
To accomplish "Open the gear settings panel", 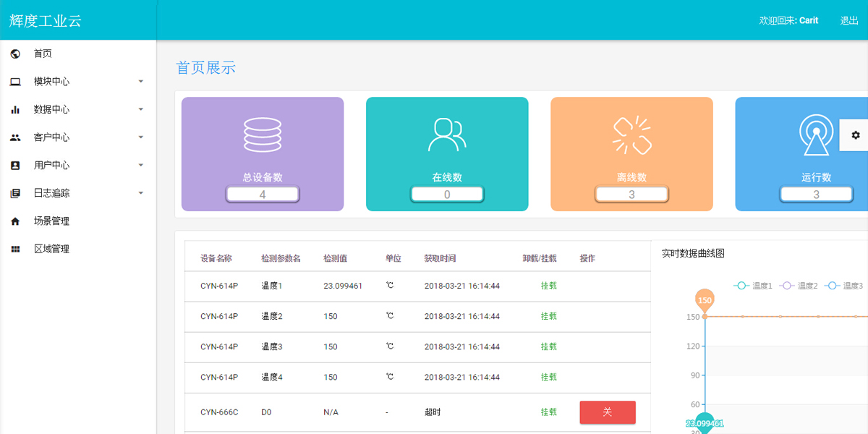I will 856,135.
